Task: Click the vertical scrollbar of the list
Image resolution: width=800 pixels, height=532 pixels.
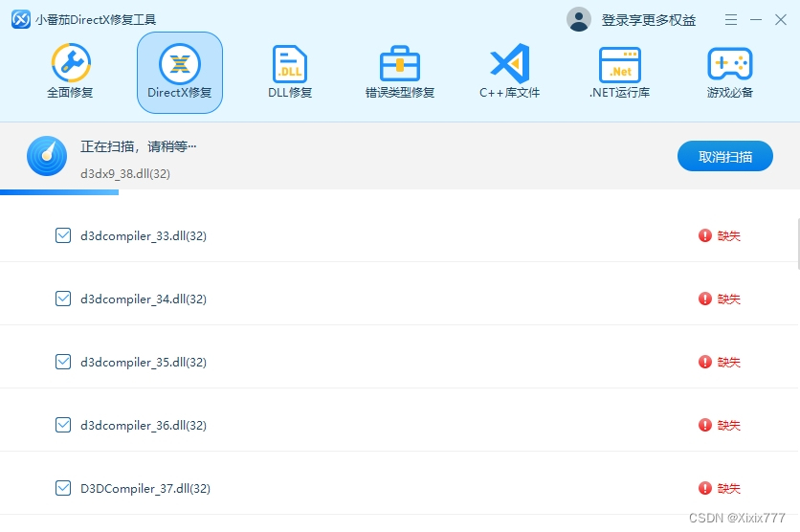Action: [798, 244]
